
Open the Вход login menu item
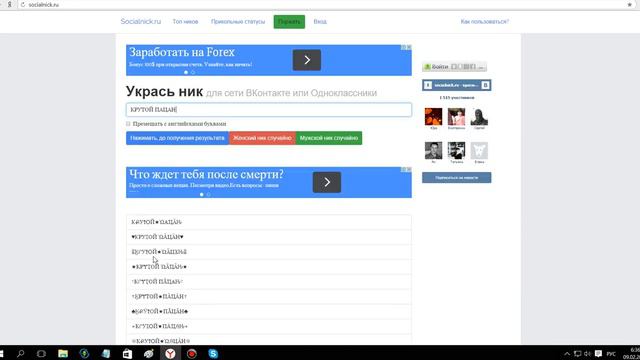pyautogui.click(x=320, y=22)
